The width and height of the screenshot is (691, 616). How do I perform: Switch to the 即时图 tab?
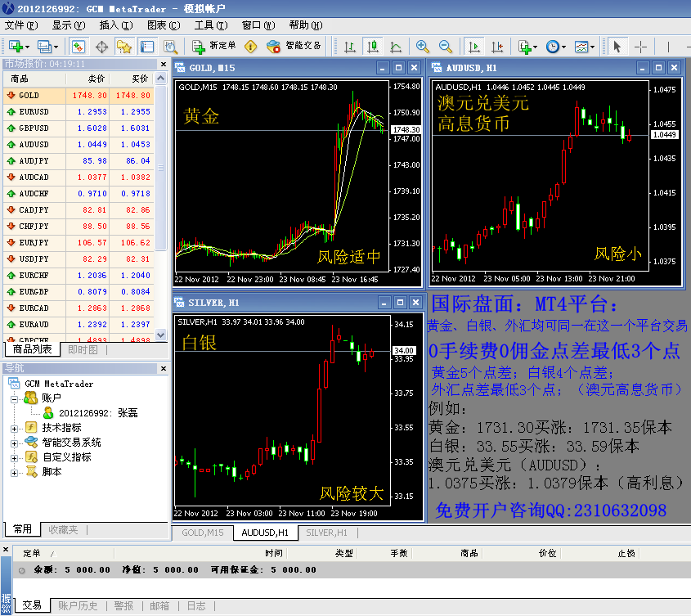pyautogui.click(x=83, y=349)
